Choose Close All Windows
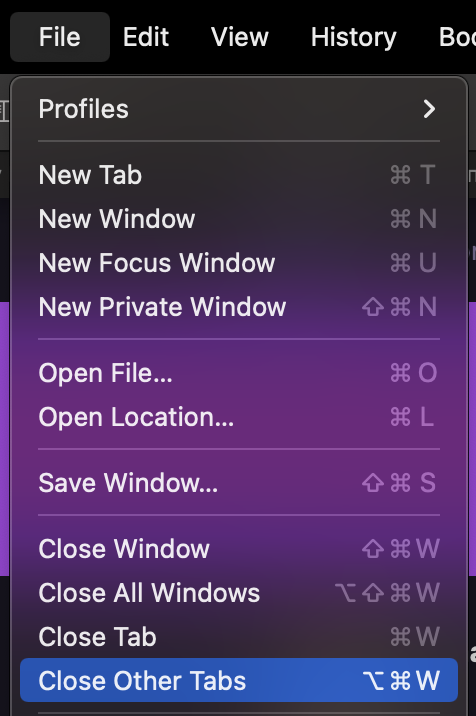This screenshot has width=476, height=716. pyautogui.click(x=239, y=592)
